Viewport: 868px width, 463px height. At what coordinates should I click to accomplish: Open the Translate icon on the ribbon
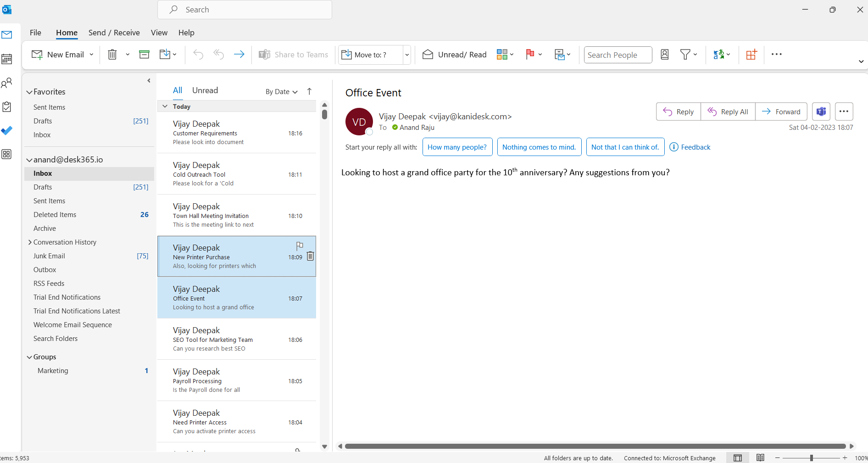(x=719, y=54)
